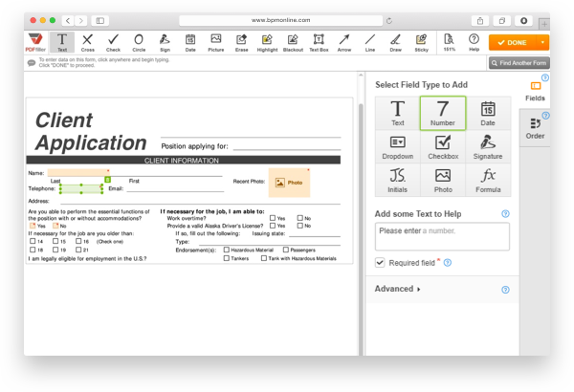Toggle the browser sidebar
The image size is (574, 392).
(99, 21)
